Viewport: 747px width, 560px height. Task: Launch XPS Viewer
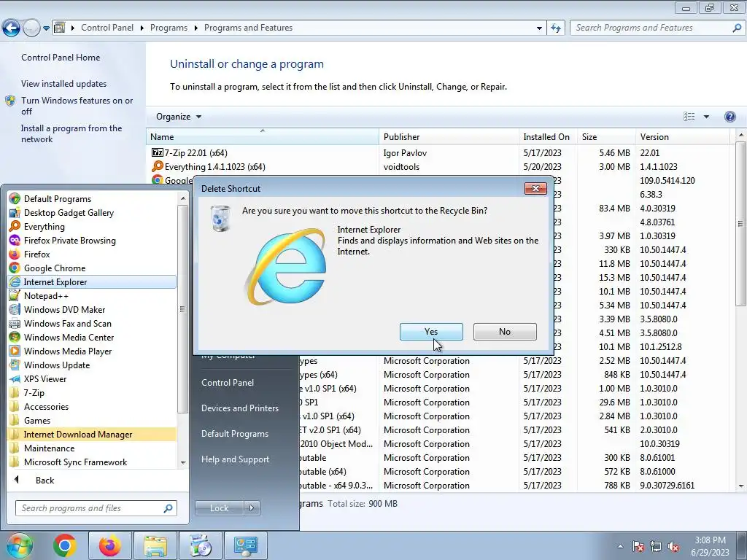pos(45,378)
